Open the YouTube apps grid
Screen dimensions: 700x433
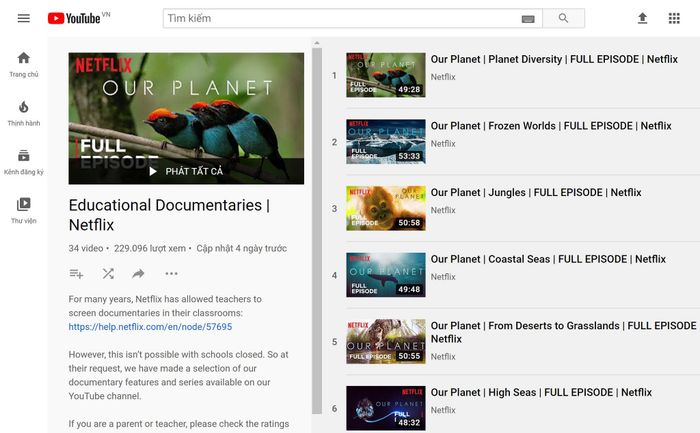click(x=674, y=19)
